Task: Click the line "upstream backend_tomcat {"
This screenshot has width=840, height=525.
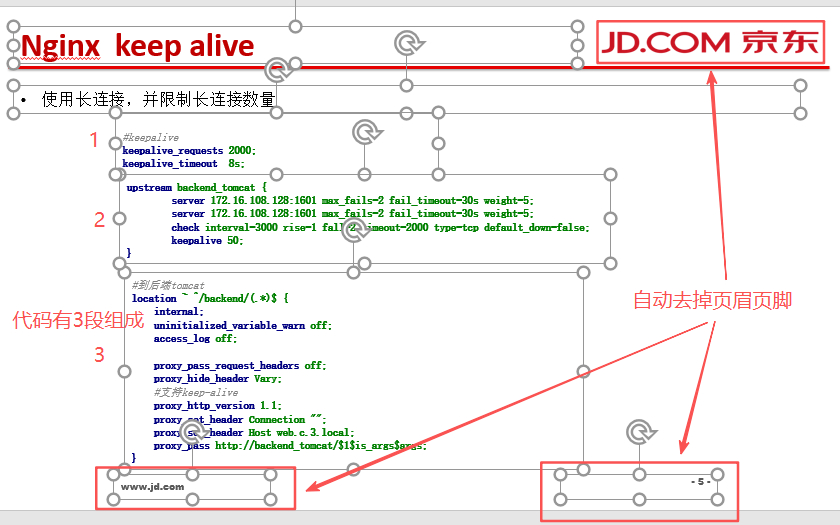Action: coord(197,188)
